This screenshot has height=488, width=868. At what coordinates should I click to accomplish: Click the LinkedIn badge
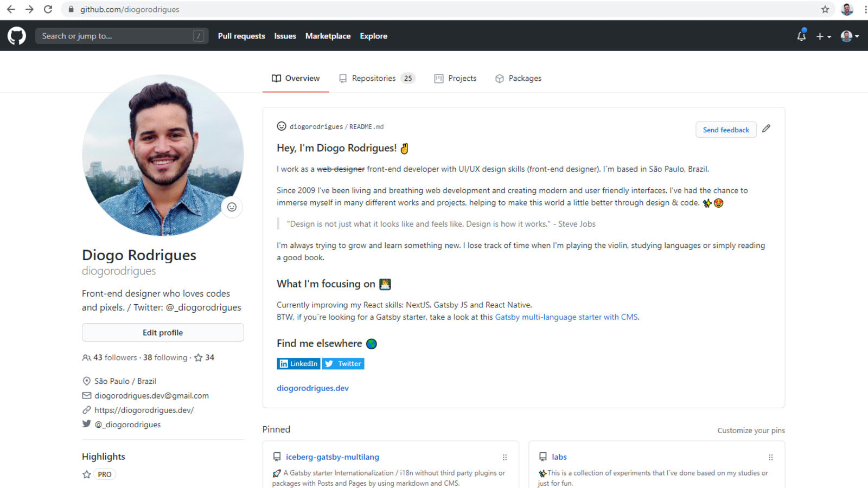298,364
